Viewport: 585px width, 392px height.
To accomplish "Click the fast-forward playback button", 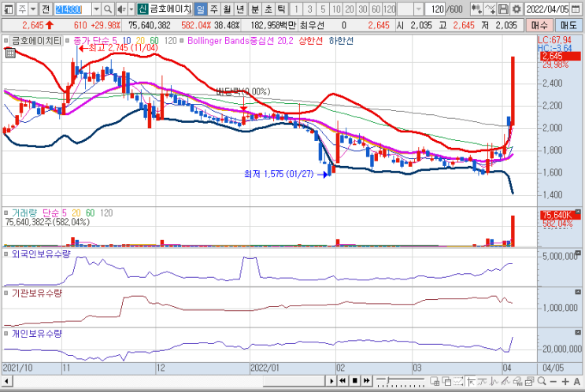I will [x=367, y=381].
